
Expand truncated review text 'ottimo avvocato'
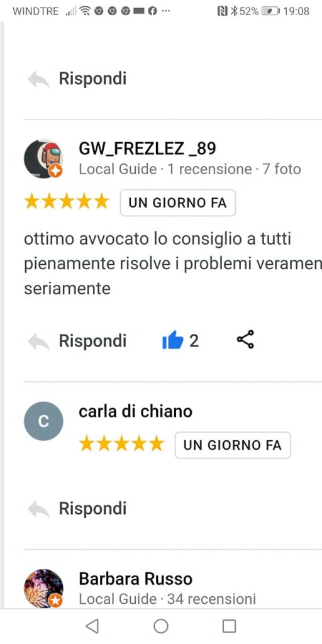click(173, 264)
